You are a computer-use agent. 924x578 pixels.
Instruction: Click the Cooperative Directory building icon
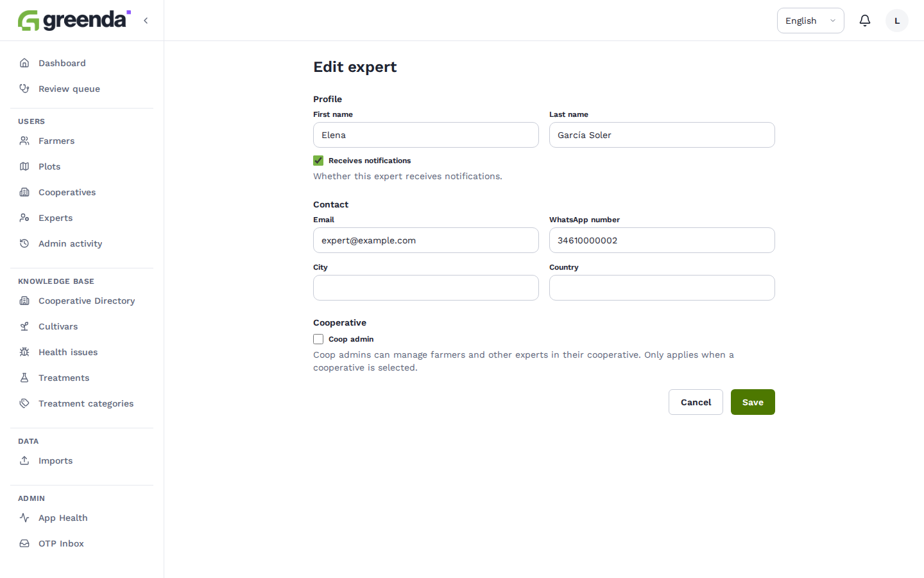[24, 301]
